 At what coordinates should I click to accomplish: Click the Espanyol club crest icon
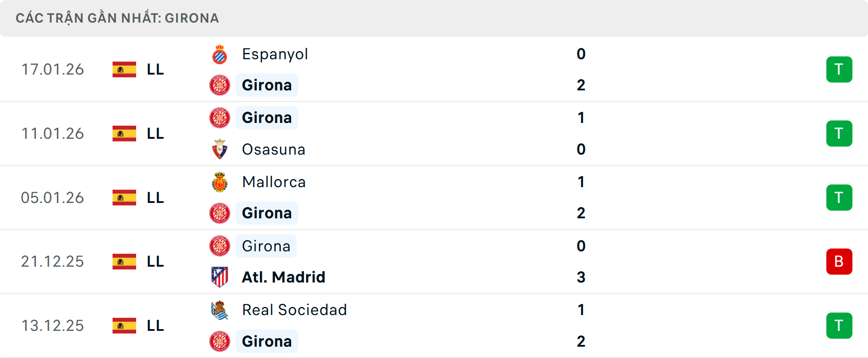click(220, 54)
